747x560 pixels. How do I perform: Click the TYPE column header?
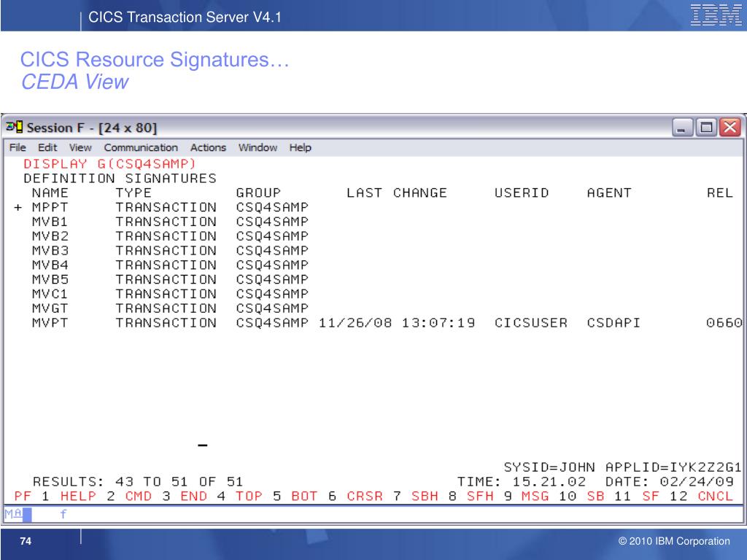point(133,192)
